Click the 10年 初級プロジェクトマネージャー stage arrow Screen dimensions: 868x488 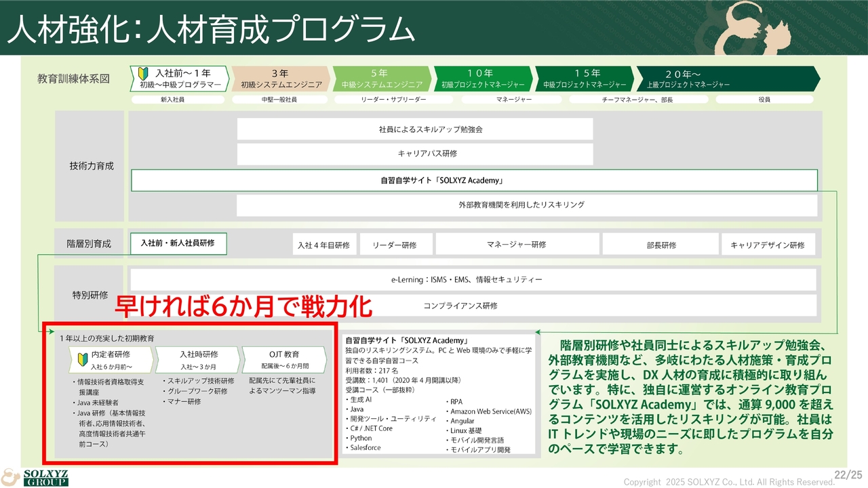click(x=482, y=79)
